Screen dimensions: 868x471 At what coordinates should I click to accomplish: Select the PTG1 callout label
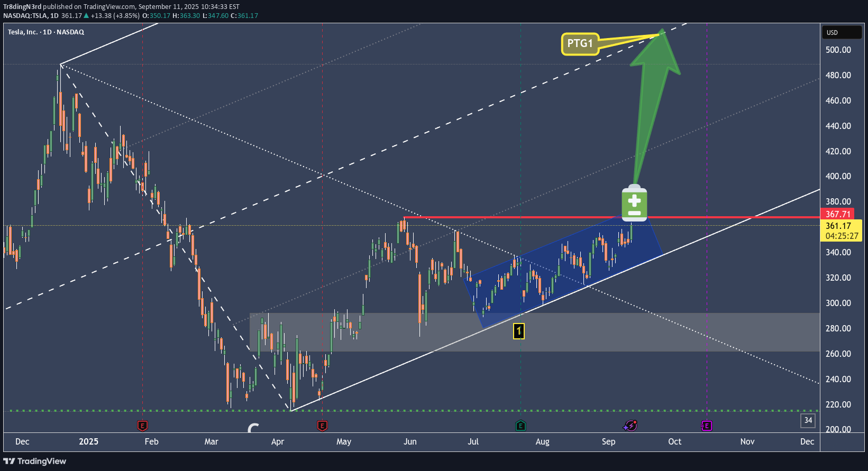580,44
